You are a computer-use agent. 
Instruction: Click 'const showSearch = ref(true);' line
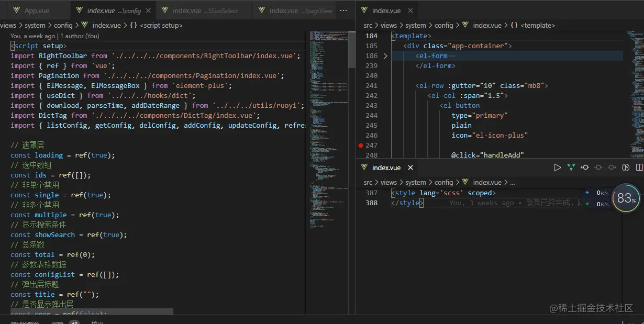[x=69, y=234]
